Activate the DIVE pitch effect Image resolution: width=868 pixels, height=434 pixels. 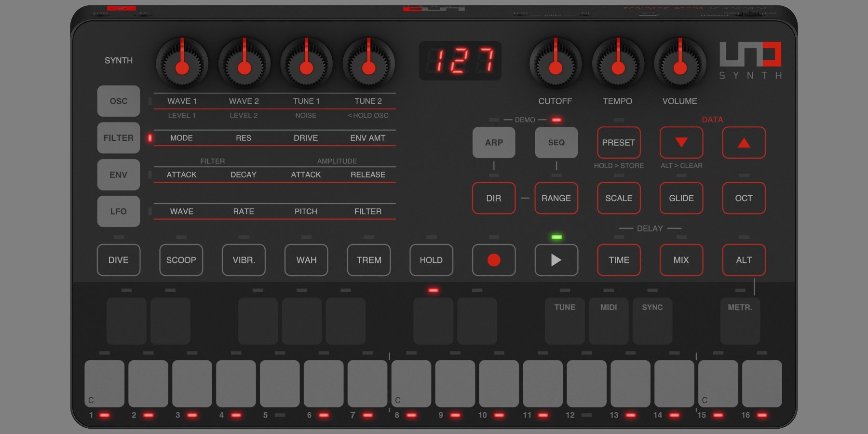pyautogui.click(x=118, y=260)
